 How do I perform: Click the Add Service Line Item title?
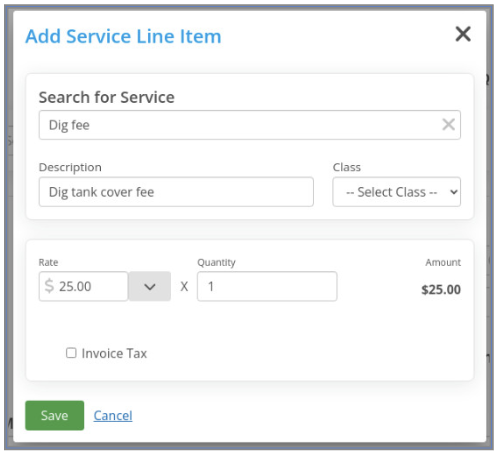123,36
